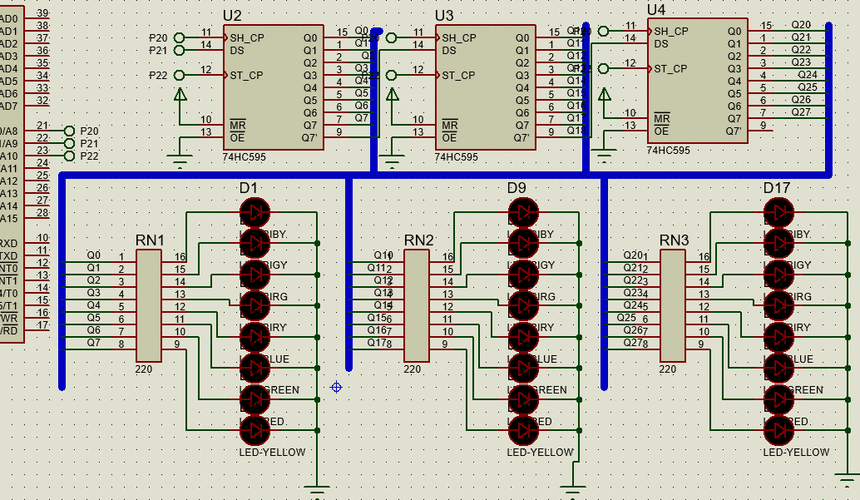The width and height of the screenshot is (860, 500).
Task: Pick the RN1 resistor network
Action: pyautogui.click(x=148, y=306)
